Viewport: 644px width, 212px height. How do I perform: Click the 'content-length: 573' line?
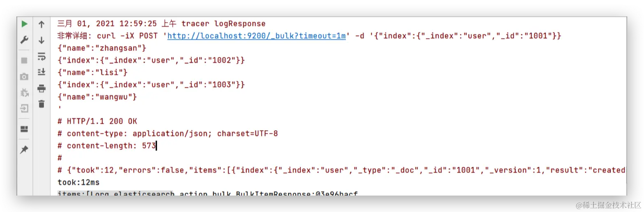(107, 145)
